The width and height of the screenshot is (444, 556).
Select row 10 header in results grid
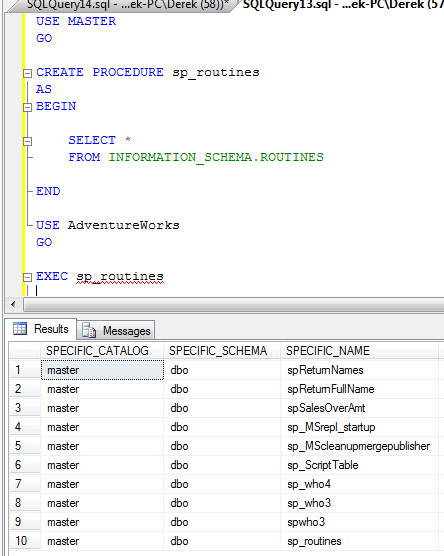(x=25, y=541)
